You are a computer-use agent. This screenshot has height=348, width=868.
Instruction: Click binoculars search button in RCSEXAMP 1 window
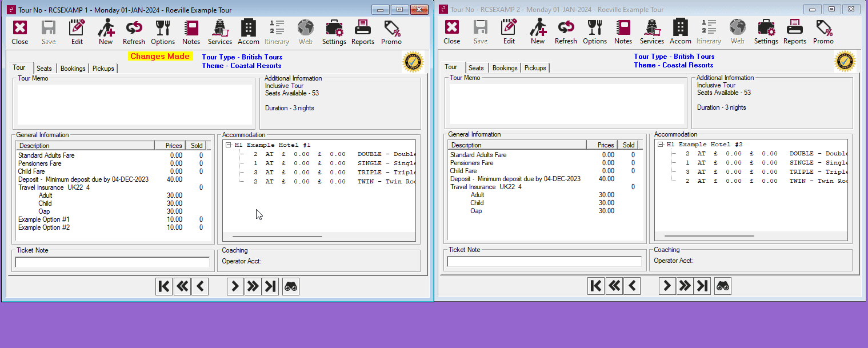(291, 286)
